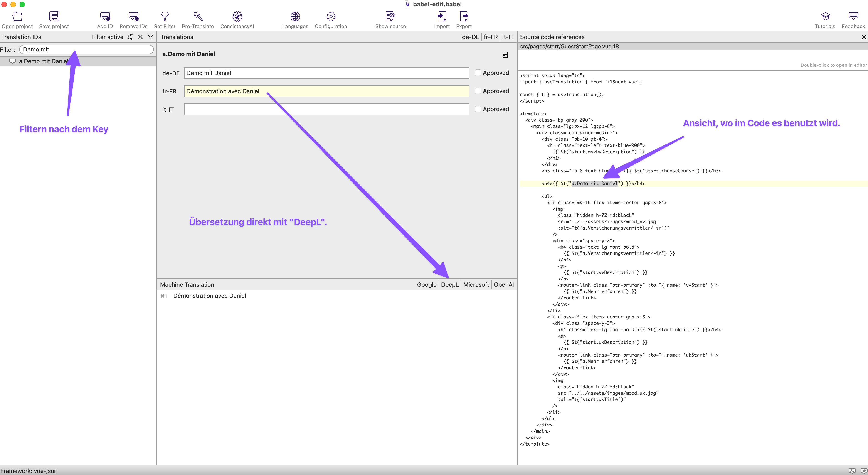868x475 pixels.
Task: Click the Pre-Translate wand icon
Action: coord(198,16)
